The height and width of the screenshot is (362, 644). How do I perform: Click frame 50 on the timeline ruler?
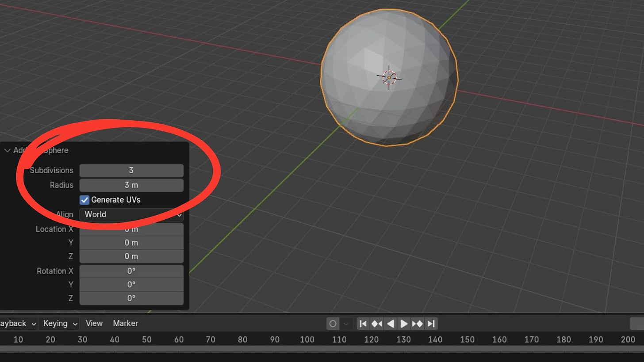pos(147,339)
